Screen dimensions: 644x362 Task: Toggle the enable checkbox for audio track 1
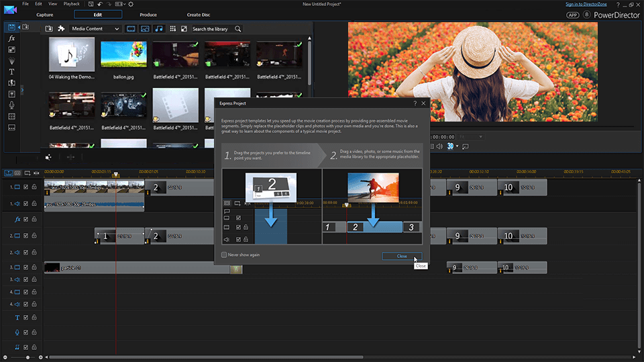click(x=26, y=203)
